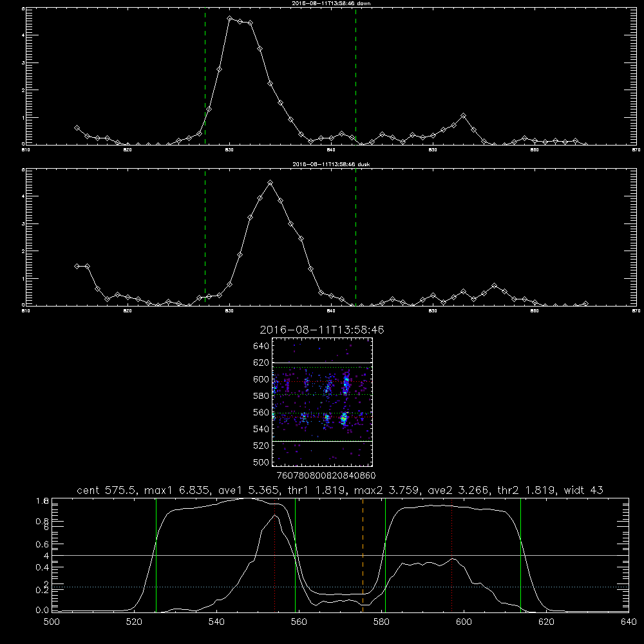Viewport: 644px width, 644px height.
Task: Click the timestamp title above the heatmap image
Action: coord(322,330)
